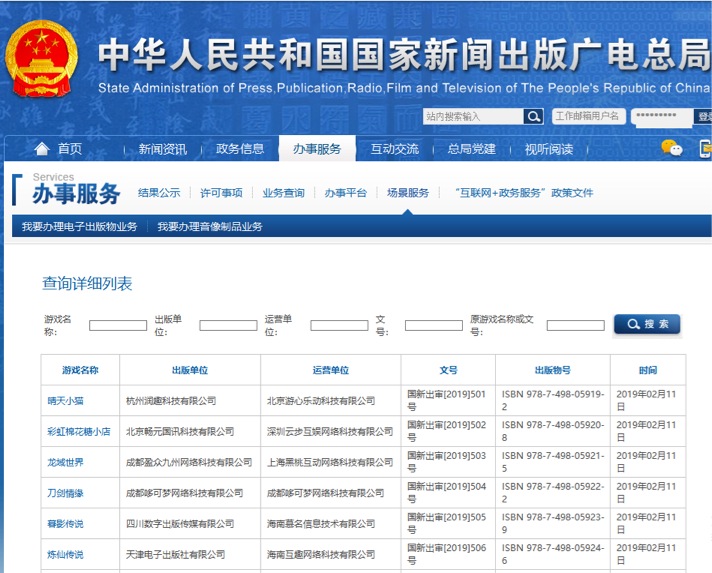Image resolution: width=712 pixels, height=573 pixels.
Task: Open the 视听阅读 navigation tab
Action: coord(549,149)
